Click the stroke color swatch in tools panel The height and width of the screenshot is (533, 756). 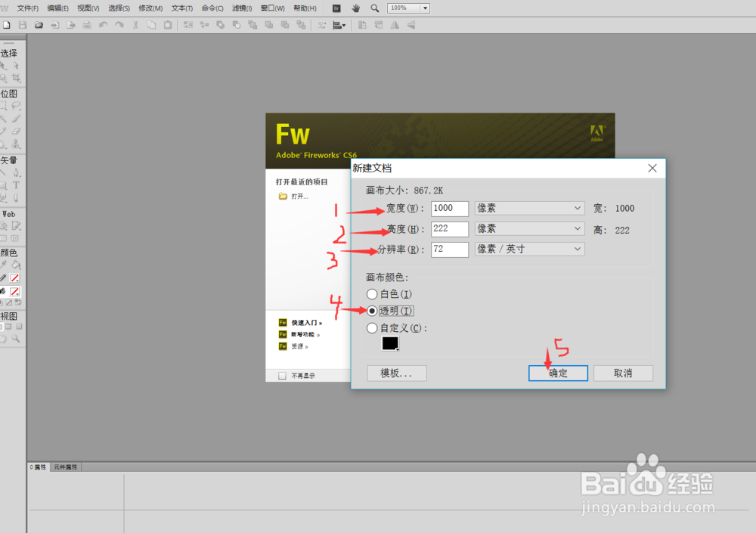[14, 277]
